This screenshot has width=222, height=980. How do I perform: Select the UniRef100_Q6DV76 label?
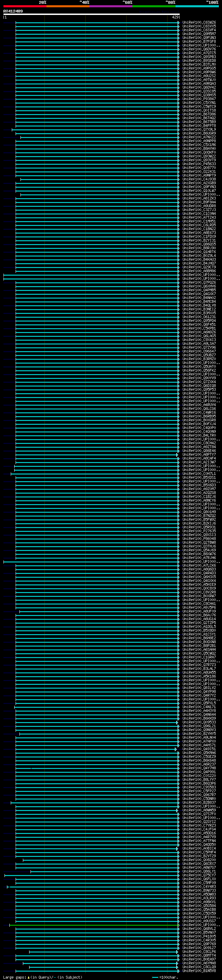[x=199, y=49]
